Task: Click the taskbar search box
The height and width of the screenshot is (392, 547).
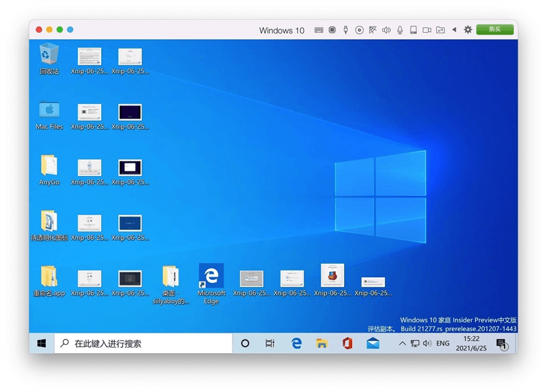Action: 144,344
